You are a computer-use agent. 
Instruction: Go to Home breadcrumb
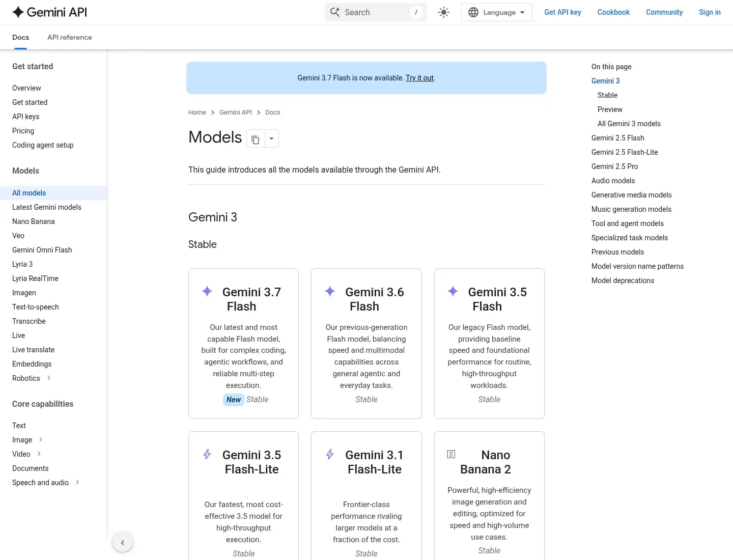pyautogui.click(x=197, y=113)
